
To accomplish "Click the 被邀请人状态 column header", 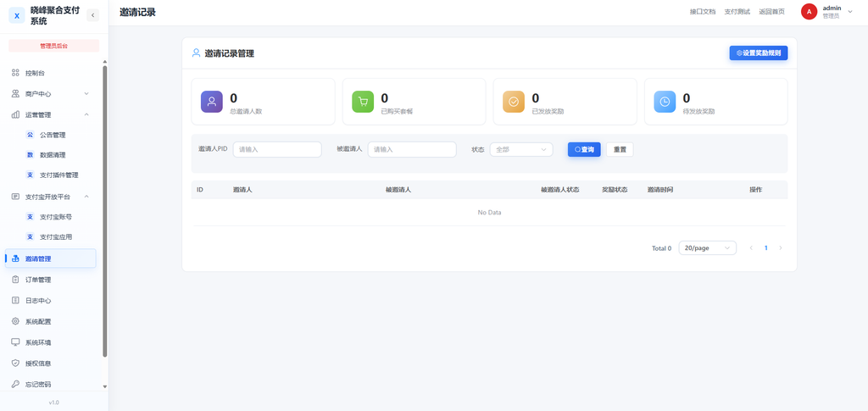I will [560, 190].
